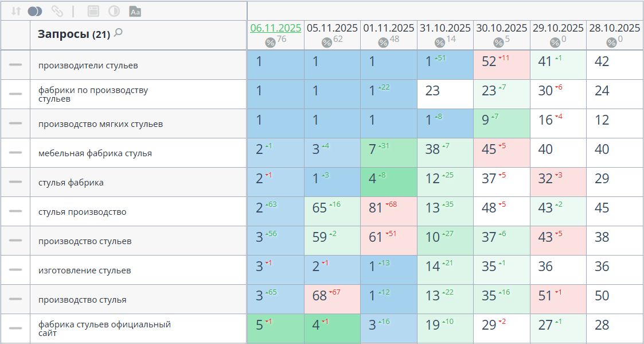644x344 pixels.
Task: Click percent icon under 31.10.2025 column
Action: pyautogui.click(x=440, y=42)
